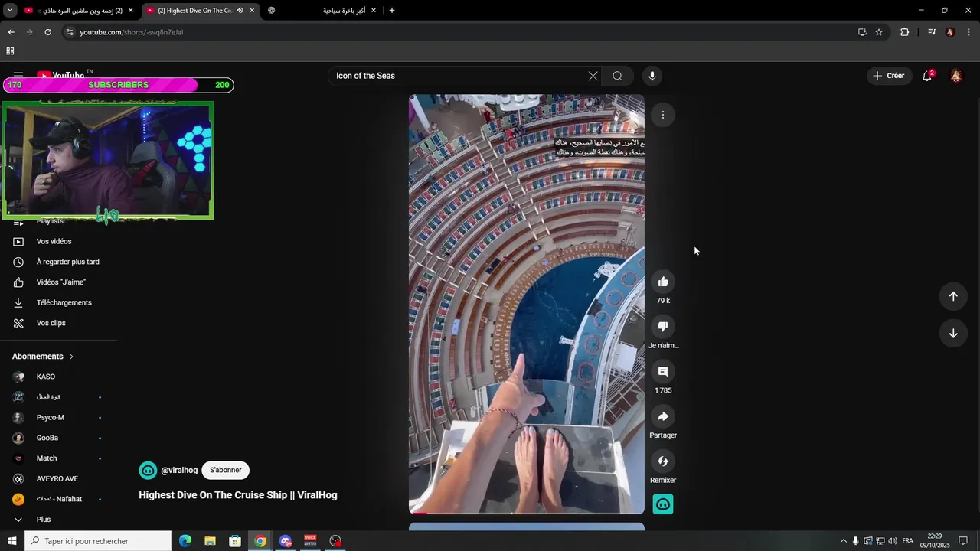This screenshot has height=551, width=980.
Task: Open the @viralhog channel link
Action: click(x=179, y=470)
